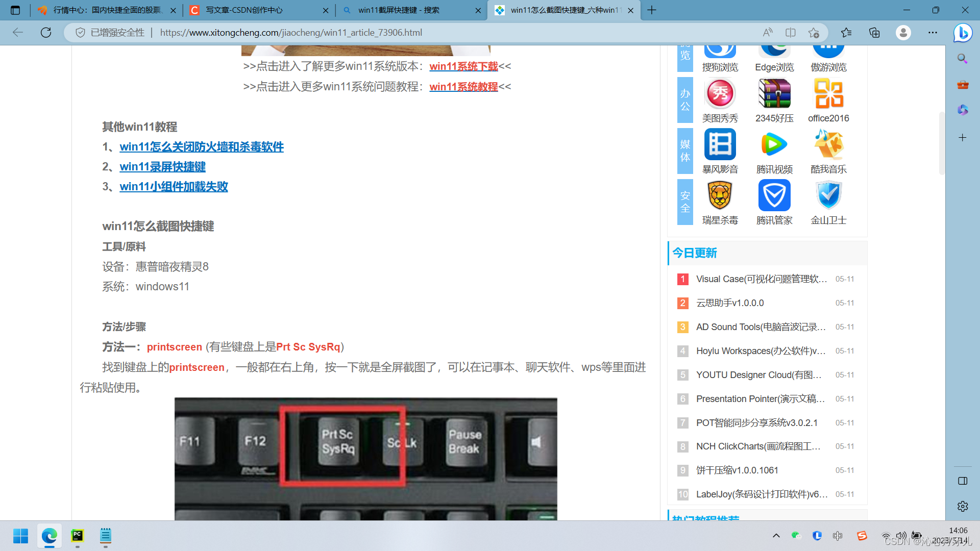Image resolution: width=980 pixels, height=551 pixels.
Task: Refresh the current page
Action: coord(46,33)
